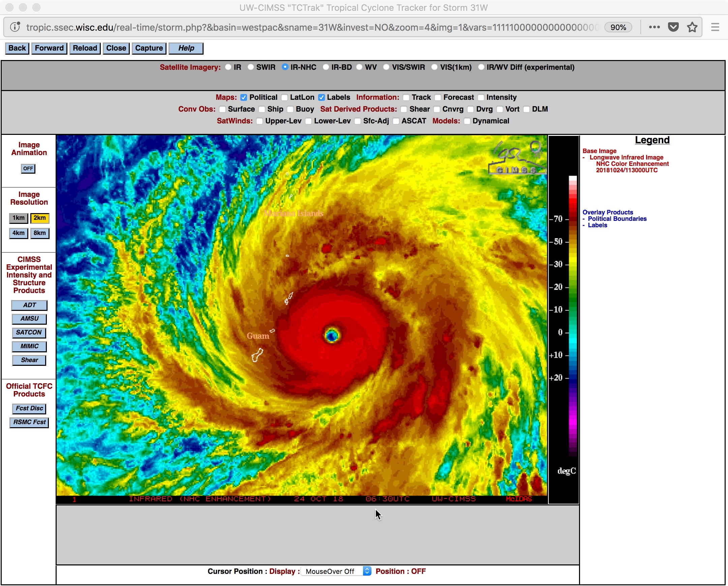
Task: Enable the Forecast checkbox
Action: 438,97
